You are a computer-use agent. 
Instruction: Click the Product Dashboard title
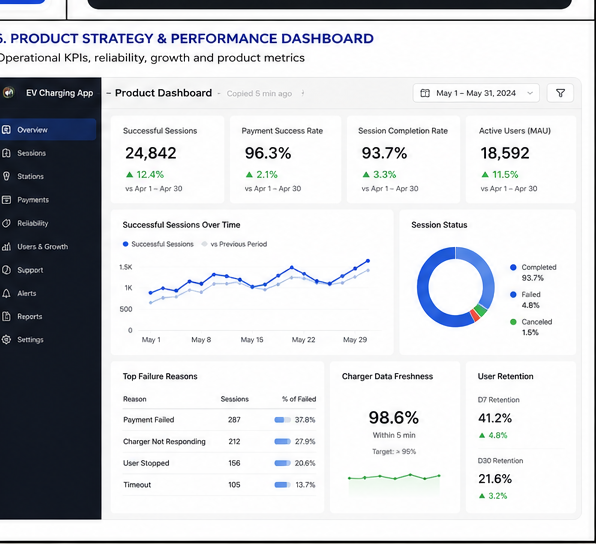163,93
